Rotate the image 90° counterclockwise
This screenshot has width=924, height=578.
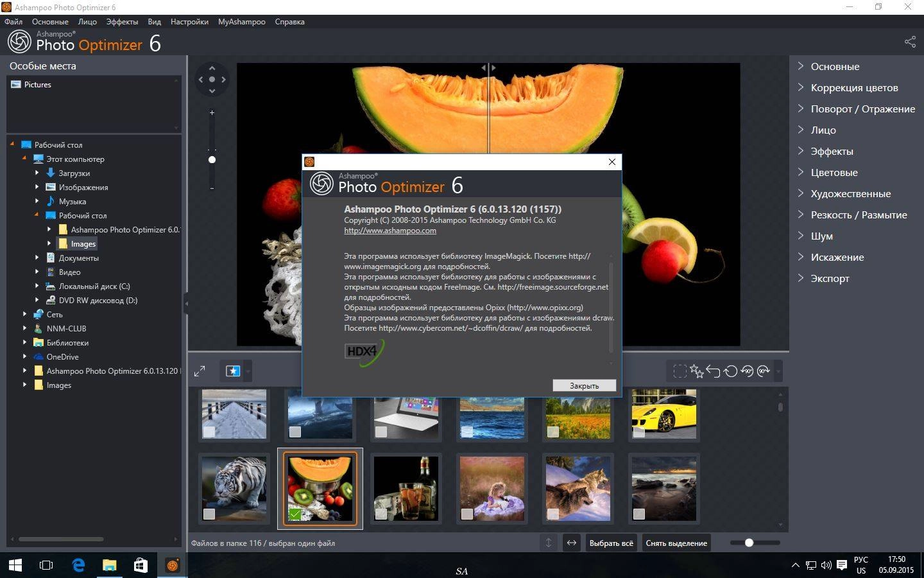[747, 371]
